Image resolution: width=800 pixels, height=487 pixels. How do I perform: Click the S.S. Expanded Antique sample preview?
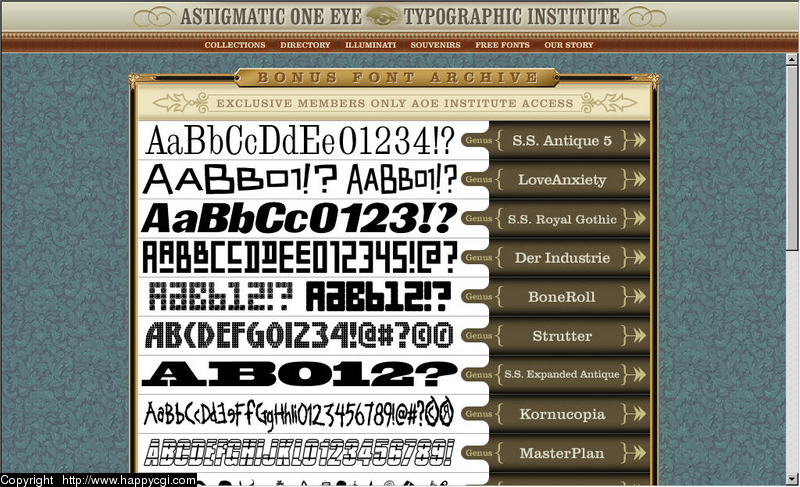(x=299, y=374)
